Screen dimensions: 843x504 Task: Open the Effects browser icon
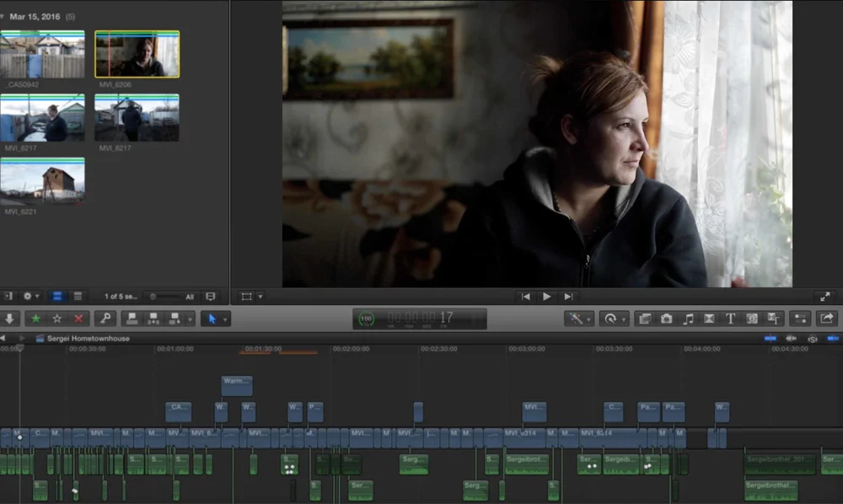tap(644, 319)
